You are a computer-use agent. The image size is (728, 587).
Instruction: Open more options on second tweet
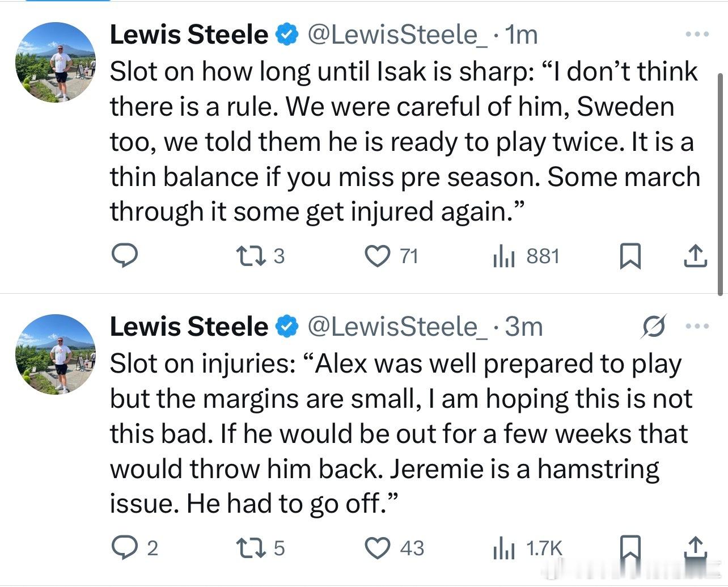pyautogui.click(x=697, y=326)
